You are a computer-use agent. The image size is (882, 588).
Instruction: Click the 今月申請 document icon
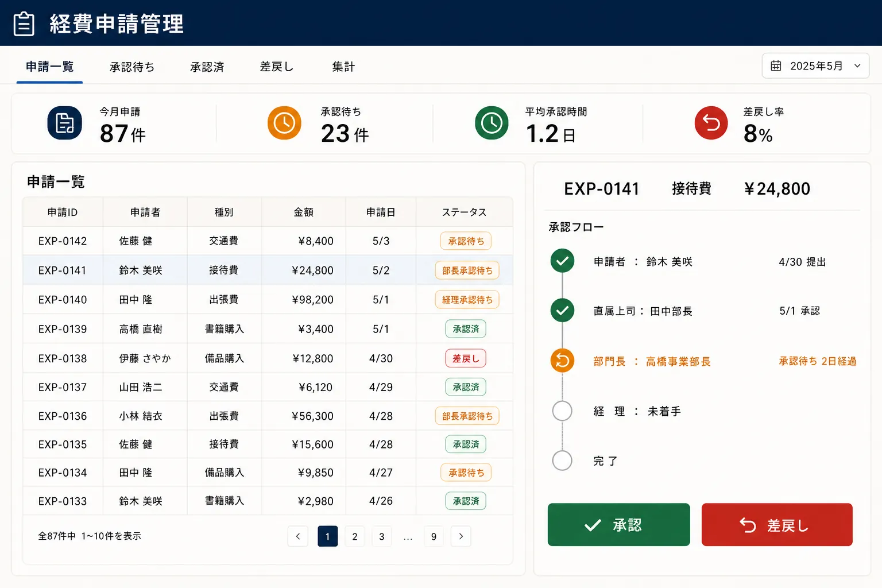coord(64,123)
